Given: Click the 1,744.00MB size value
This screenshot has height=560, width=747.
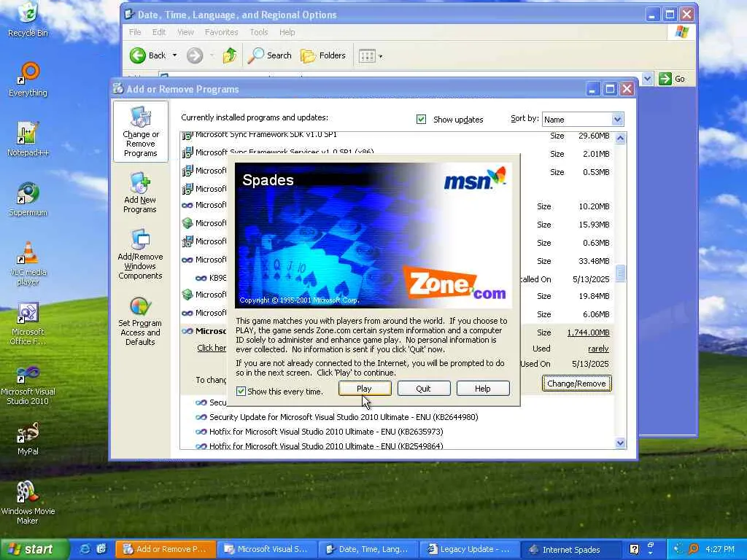Looking at the screenshot, I should [588, 332].
